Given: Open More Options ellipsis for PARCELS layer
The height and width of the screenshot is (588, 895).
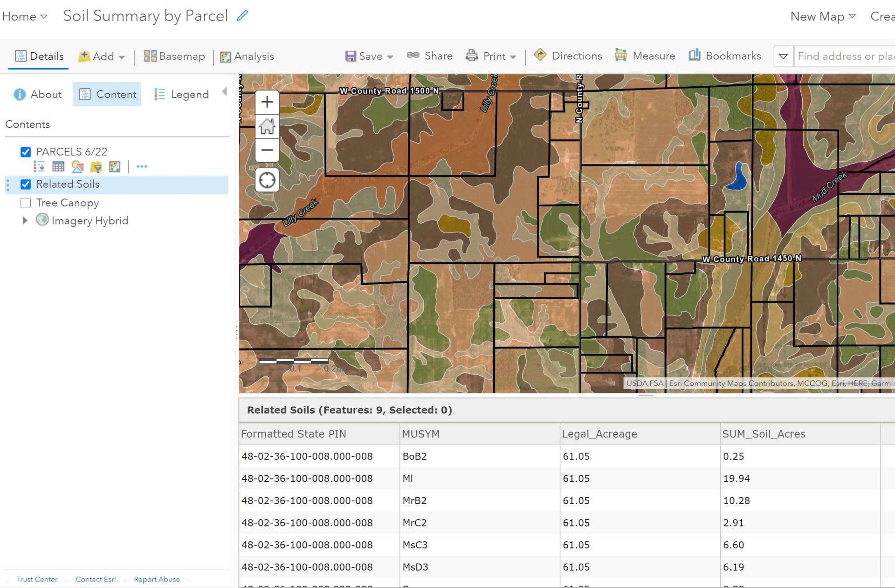Looking at the screenshot, I should [x=142, y=166].
